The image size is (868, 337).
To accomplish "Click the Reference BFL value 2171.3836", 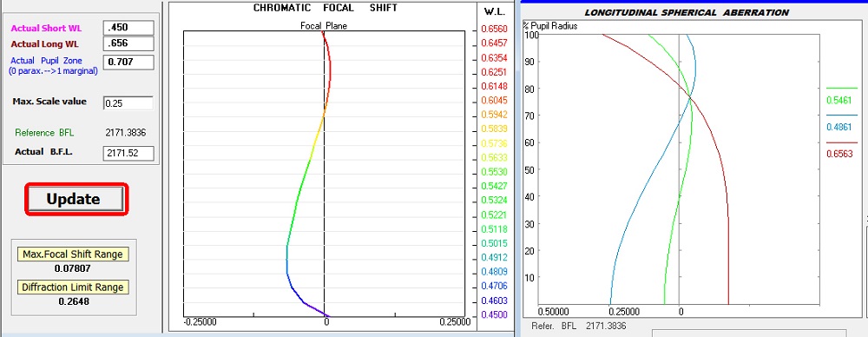I will (125, 133).
